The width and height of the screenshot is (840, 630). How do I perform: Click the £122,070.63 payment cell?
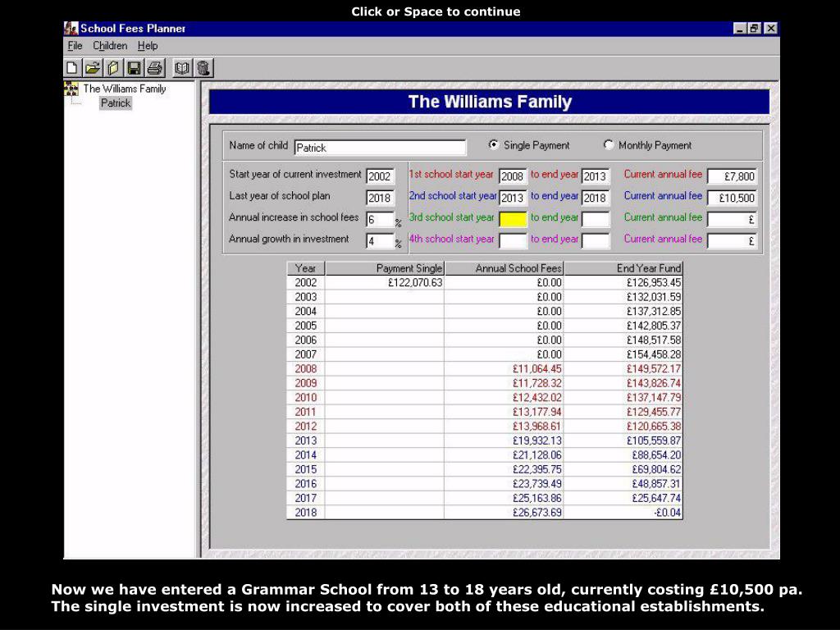point(385,283)
